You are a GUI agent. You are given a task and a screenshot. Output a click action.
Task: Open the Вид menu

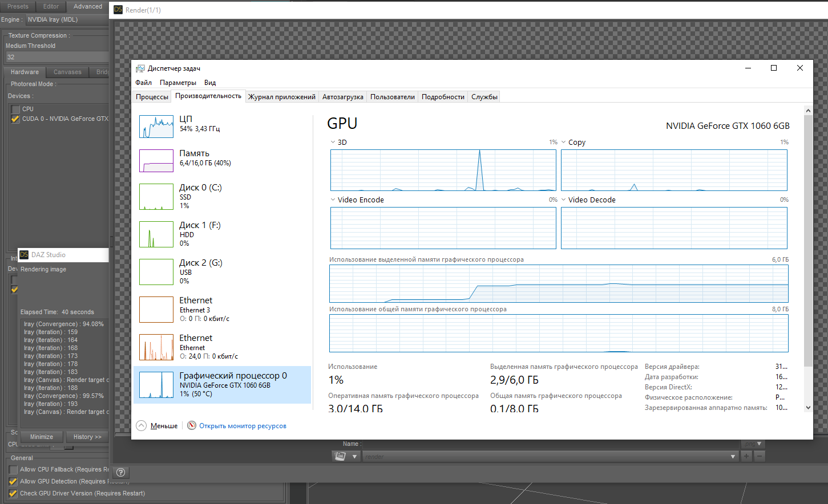210,83
